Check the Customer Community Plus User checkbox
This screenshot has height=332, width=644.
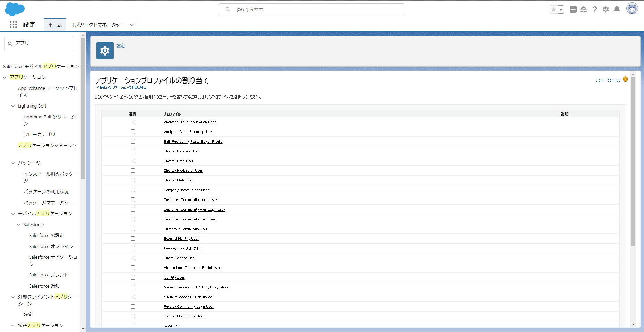point(133,219)
